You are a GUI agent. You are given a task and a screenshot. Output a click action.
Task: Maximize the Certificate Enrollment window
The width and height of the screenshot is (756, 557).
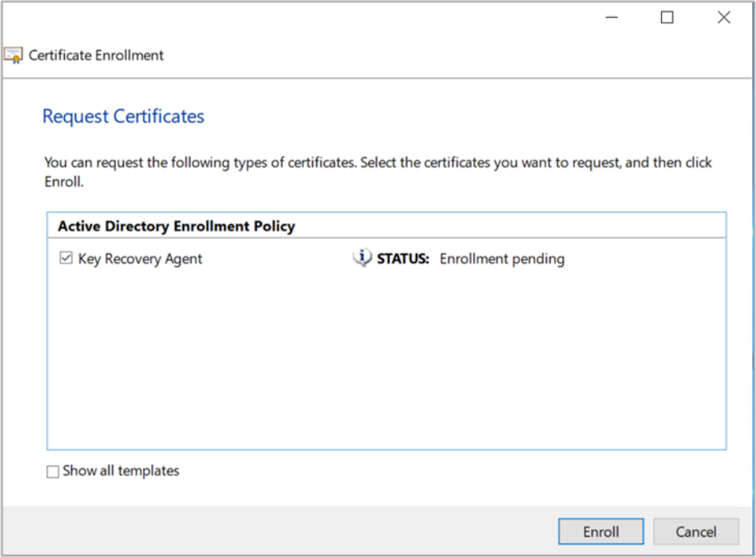(667, 18)
